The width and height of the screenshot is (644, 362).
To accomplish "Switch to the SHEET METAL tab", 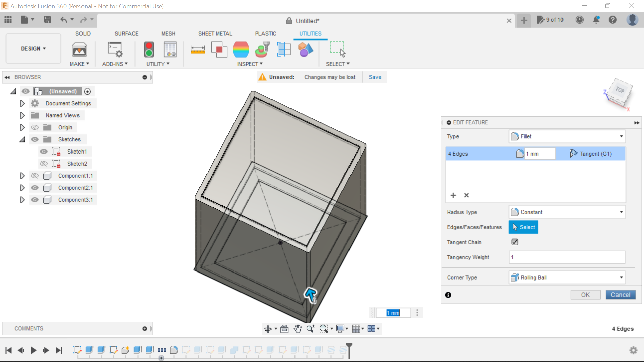I will pos(215,33).
